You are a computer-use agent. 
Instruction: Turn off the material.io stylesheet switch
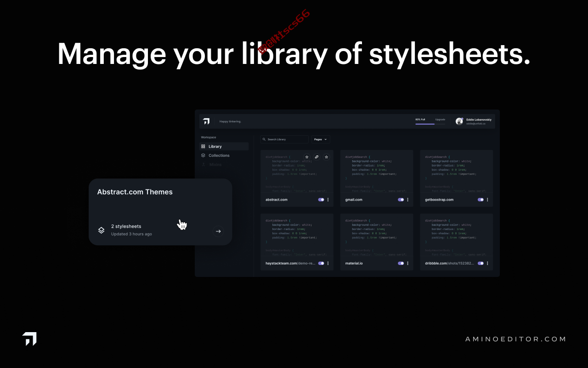click(401, 263)
